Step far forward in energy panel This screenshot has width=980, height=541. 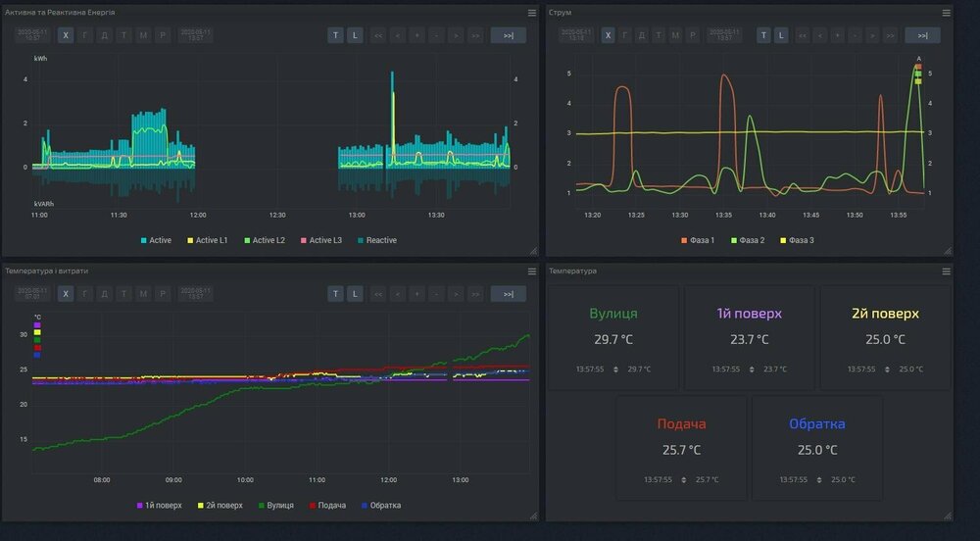pos(475,35)
